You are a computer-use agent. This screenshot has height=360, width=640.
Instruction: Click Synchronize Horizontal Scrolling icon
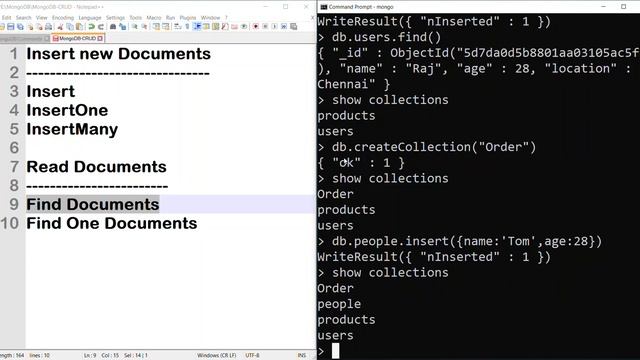pos(166,27)
